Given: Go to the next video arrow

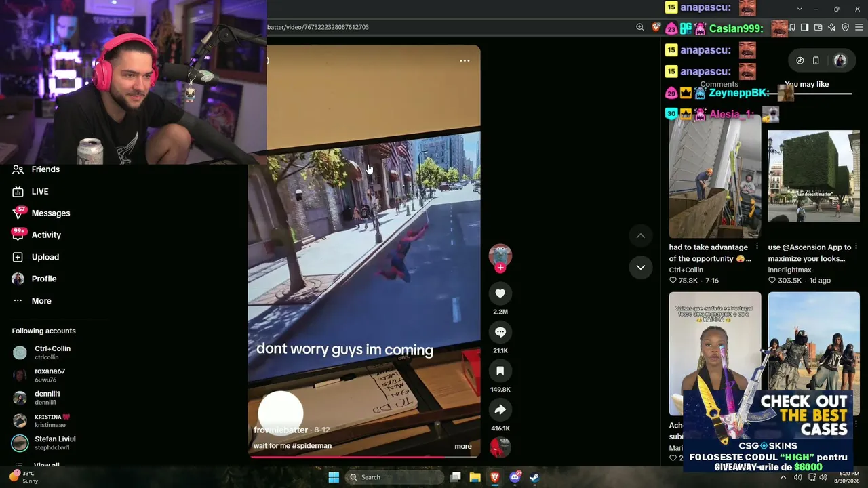Looking at the screenshot, I should click(640, 267).
